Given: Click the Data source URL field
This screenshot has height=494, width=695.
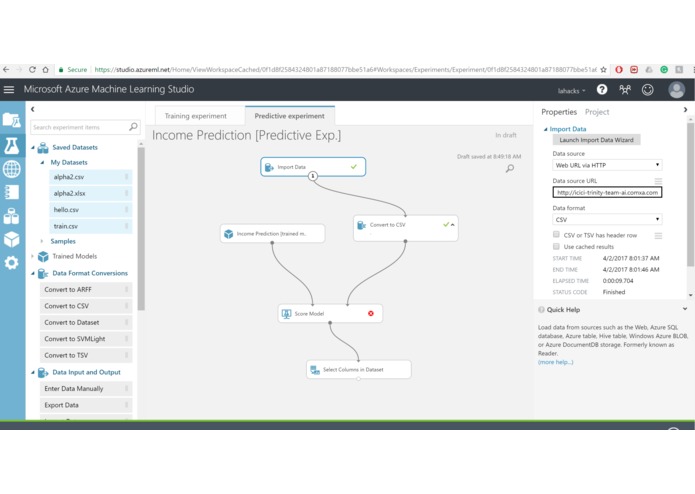Looking at the screenshot, I should (x=607, y=192).
